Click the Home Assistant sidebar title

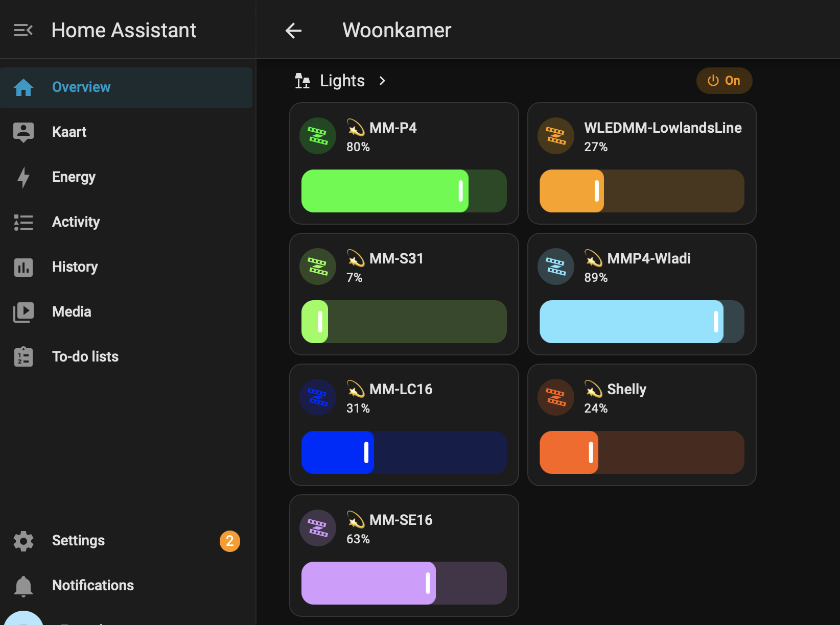pos(124,31)
